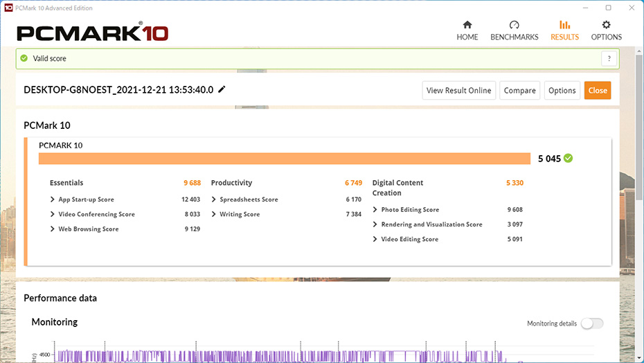
Task: Click the Compare button
Action: tap(519, 91)
